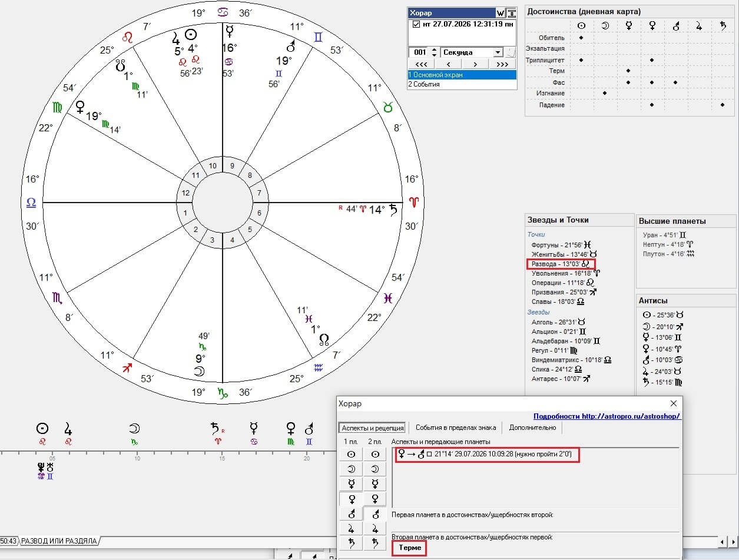Click the Алголь - 26°31' star entry
Image resolution: width=739 pixels, height=560 pixels.
tap(559, 322)
